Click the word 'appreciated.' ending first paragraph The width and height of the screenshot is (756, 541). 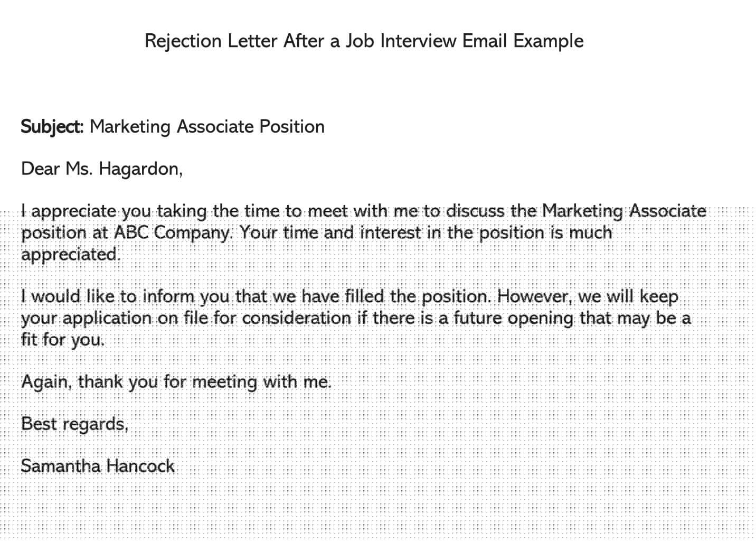(x=71, y=255)
